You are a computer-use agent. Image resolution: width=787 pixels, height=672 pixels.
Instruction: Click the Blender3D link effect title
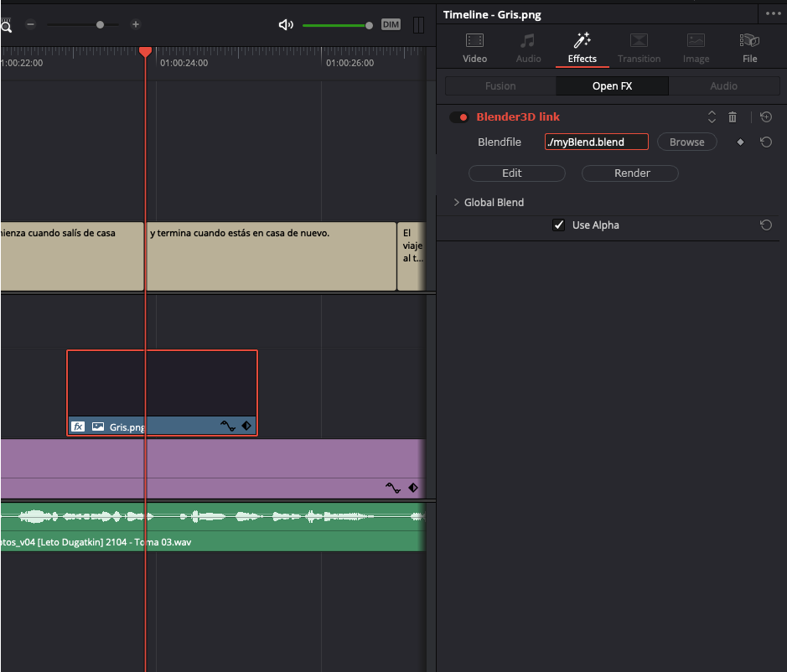[517, 117]
